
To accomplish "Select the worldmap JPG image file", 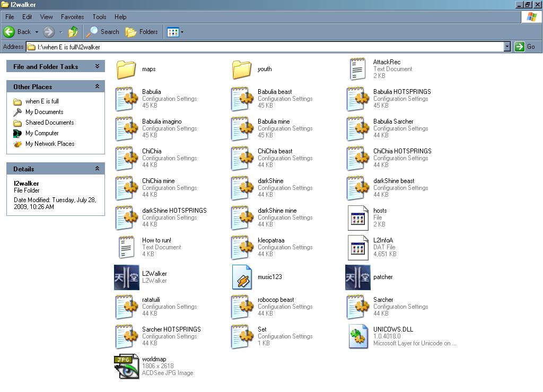I will [x=127, y=366].
